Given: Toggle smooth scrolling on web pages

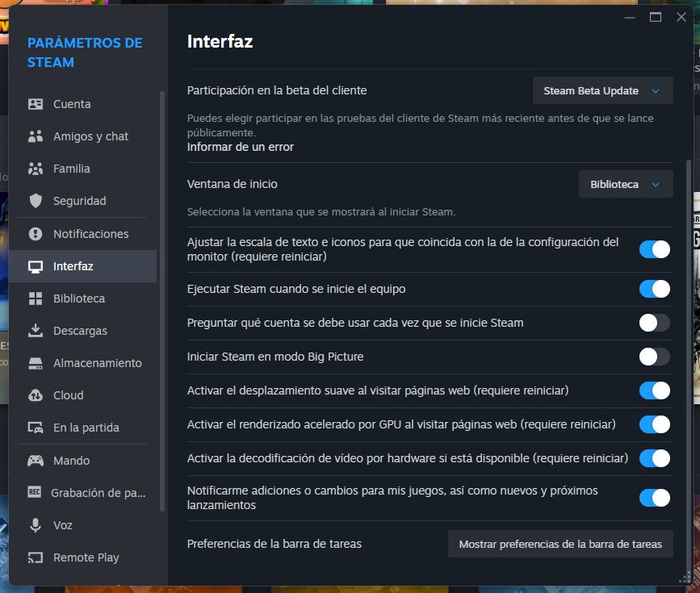Looking at the screenshot, I should (655, 390).
